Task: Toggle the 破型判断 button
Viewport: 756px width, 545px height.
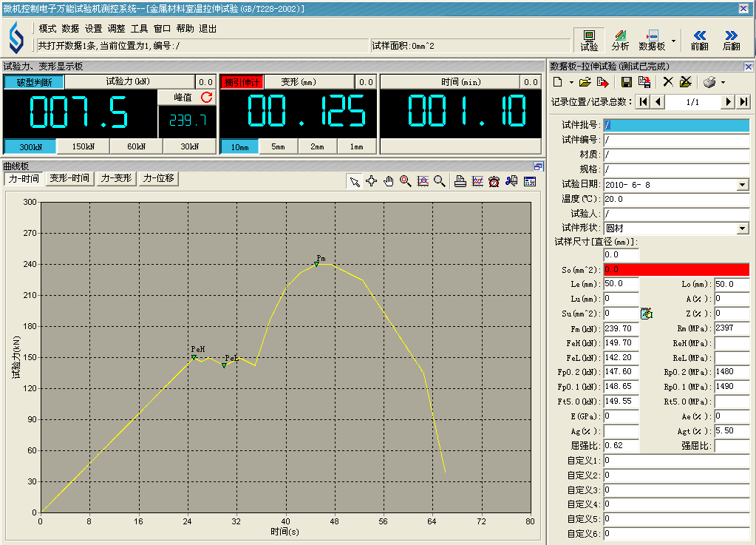Action: coord(33,82)
